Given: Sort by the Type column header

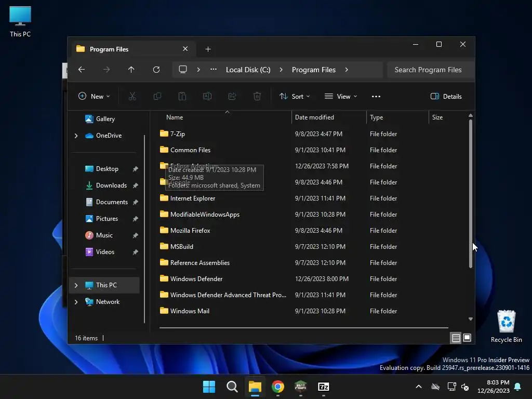Looking at the screenshot, I should click(397, 117).
